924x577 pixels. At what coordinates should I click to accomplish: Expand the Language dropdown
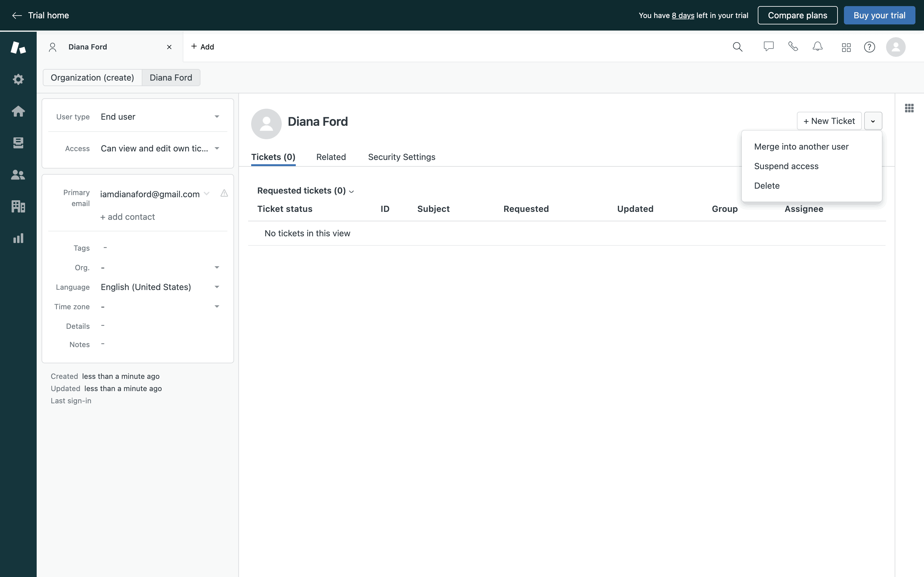217,287
